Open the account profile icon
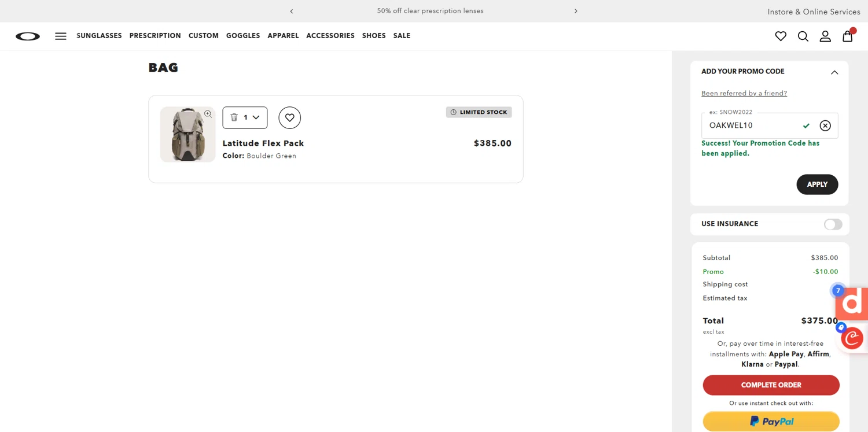This screenshot has width=868, height=432. [x=825, y=36]
